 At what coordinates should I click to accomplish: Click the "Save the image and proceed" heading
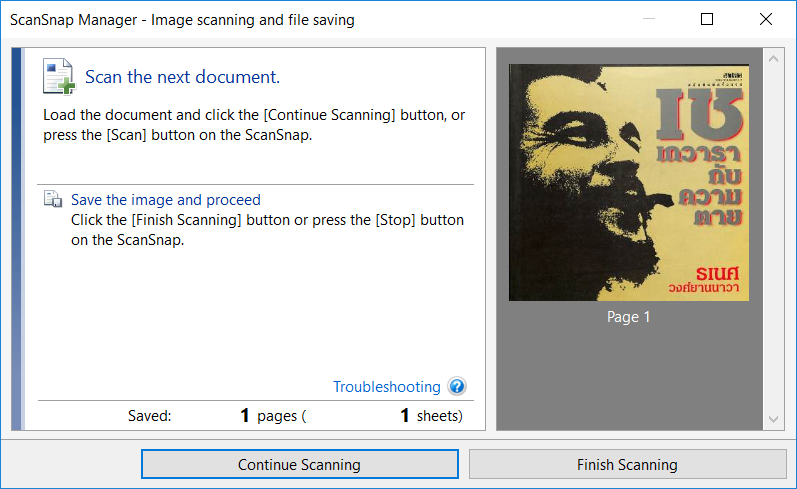tap(166, 200)
